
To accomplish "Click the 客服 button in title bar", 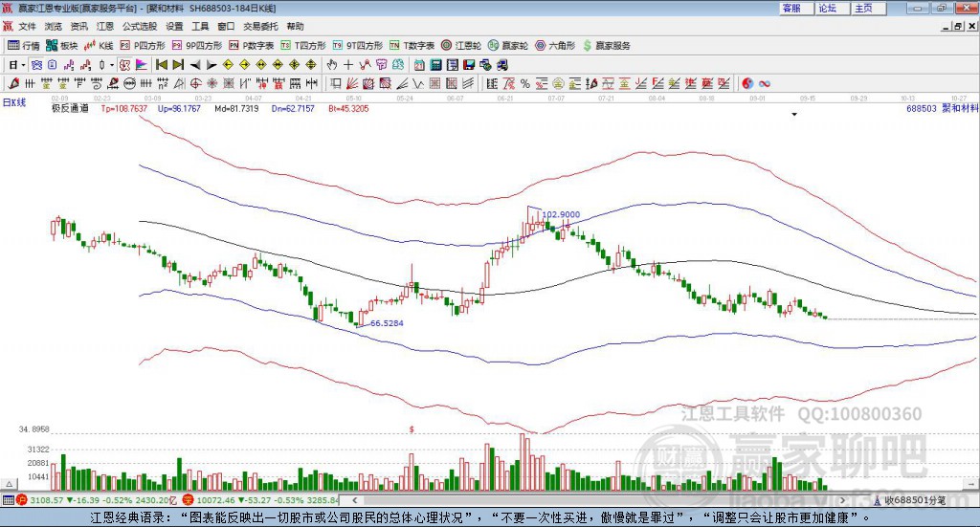I will tap(795, 8).
